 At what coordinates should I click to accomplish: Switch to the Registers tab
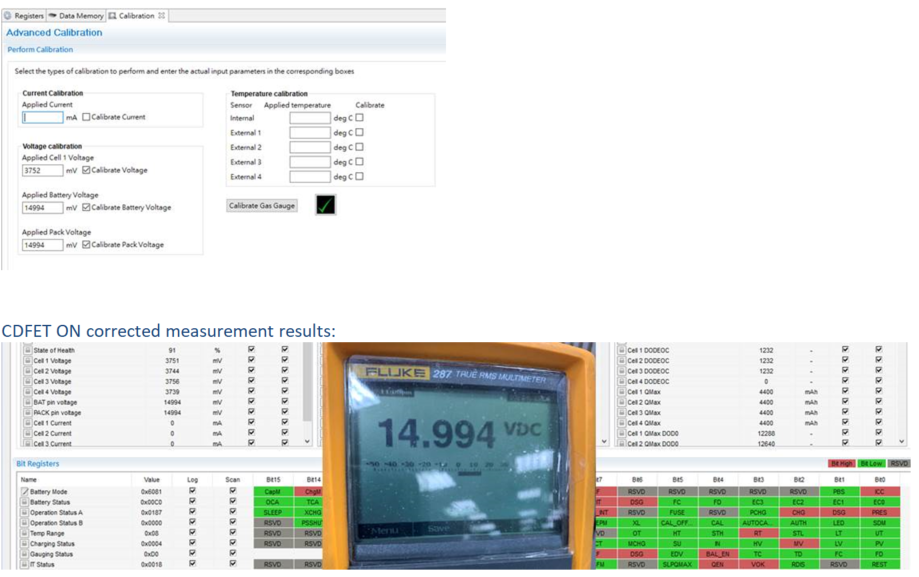coord(24,16)
